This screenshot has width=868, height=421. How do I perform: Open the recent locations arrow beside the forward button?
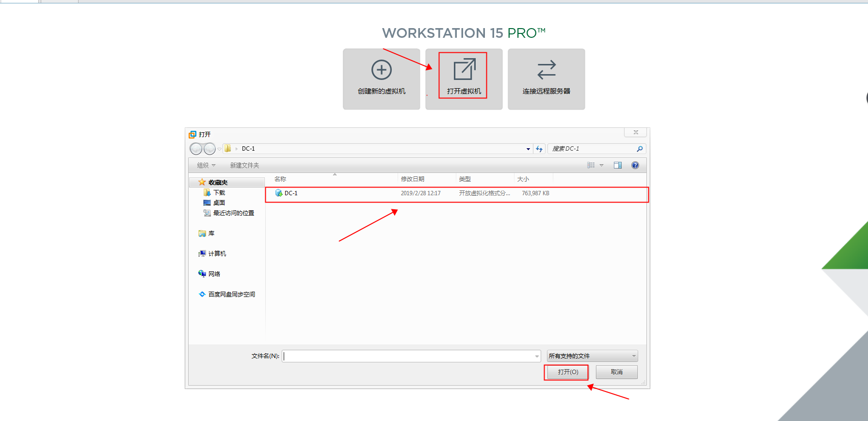(219, 149)
